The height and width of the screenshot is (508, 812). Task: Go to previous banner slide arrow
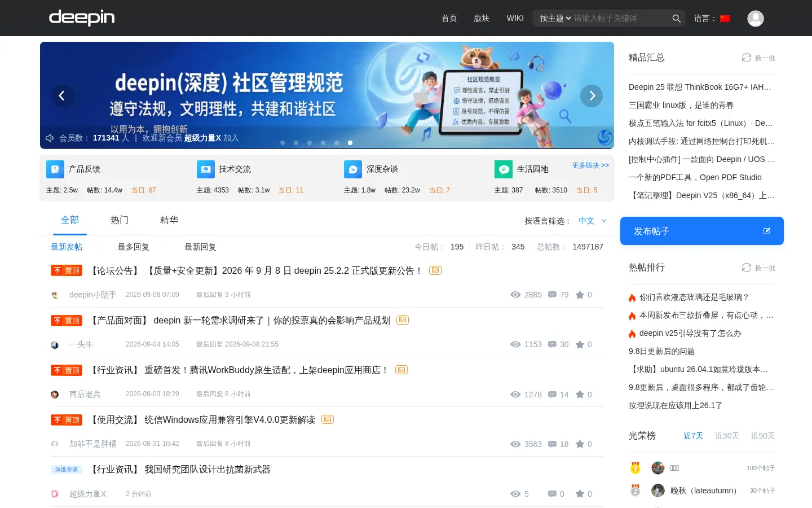(x=62, y=95)
